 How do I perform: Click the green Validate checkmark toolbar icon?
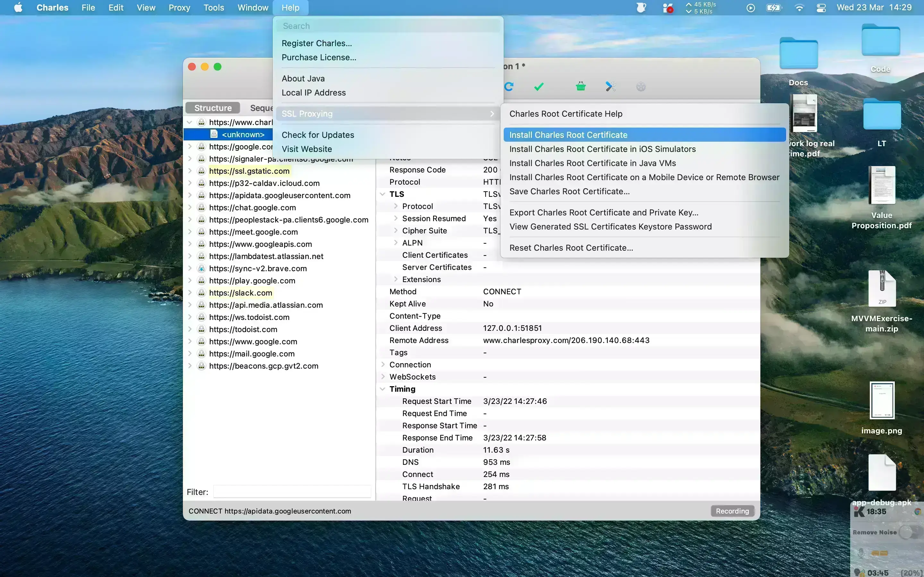(x=539, y=87)
